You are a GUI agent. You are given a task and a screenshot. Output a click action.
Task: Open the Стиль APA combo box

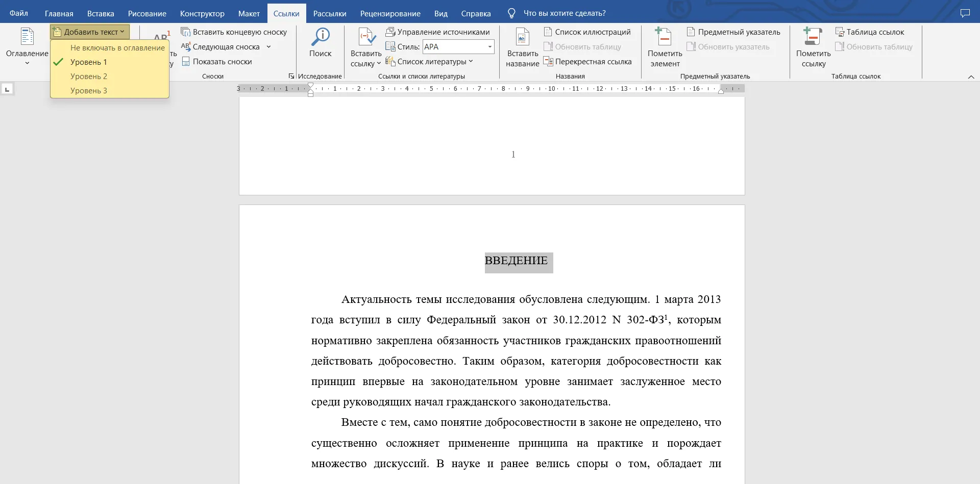pyautogui.click(x=458, y=46)
